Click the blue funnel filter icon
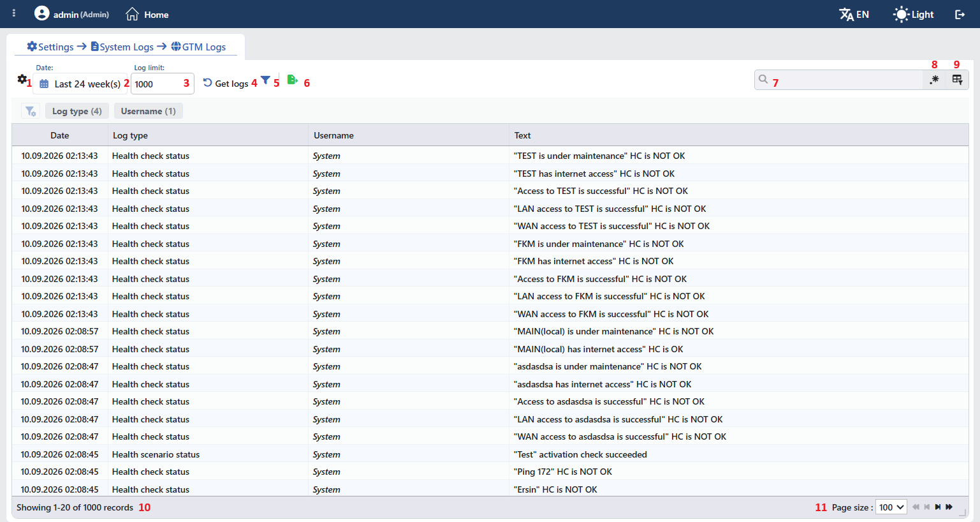This screenshot has height=522, width=980. pyautogui.click(x=265, y=80)
